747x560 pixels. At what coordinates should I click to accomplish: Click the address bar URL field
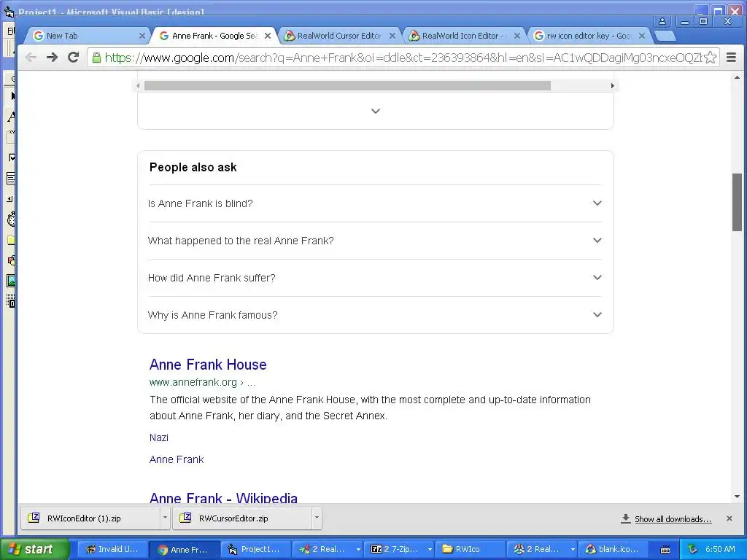[x=403, y=58]
